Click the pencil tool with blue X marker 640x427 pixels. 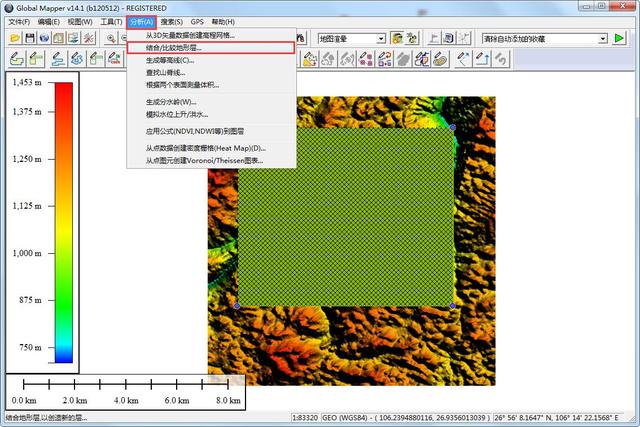(x=463, y=59)
